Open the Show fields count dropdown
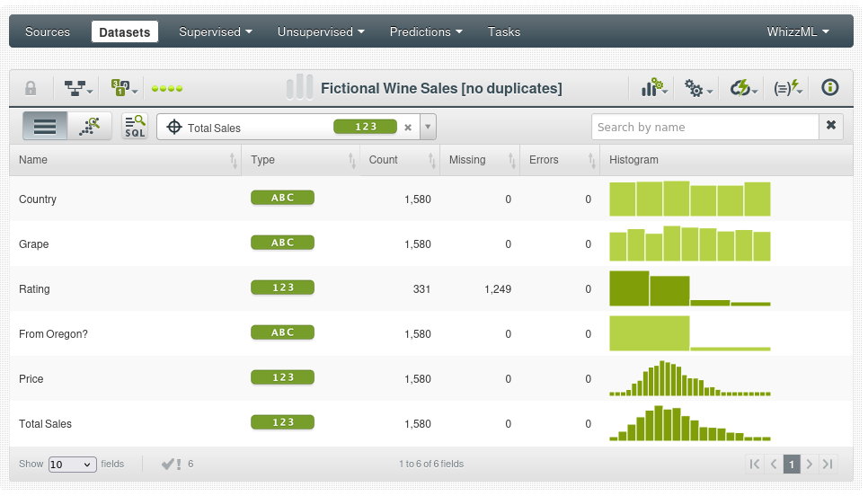The width and height of the screenshot is (868, 496). click(72, 465)
